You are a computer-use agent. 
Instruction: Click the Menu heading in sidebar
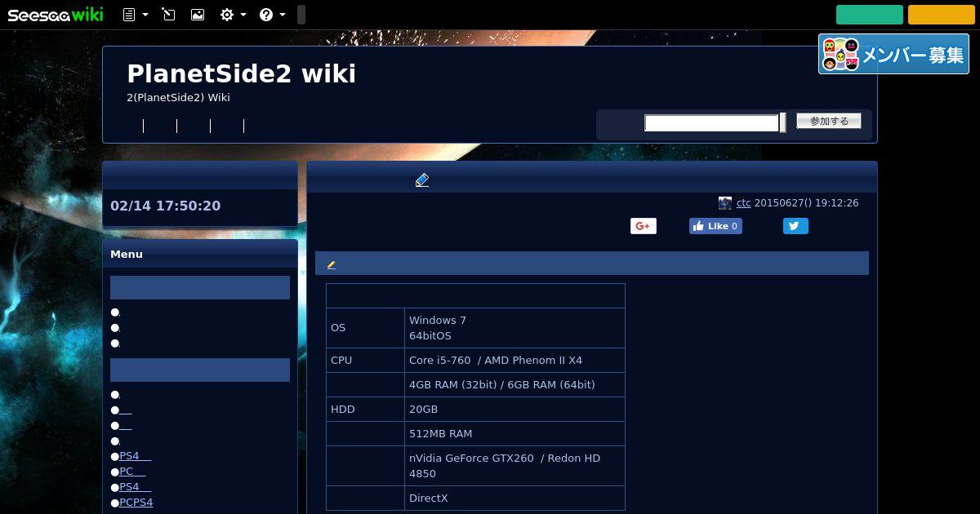tap(127, 255)
